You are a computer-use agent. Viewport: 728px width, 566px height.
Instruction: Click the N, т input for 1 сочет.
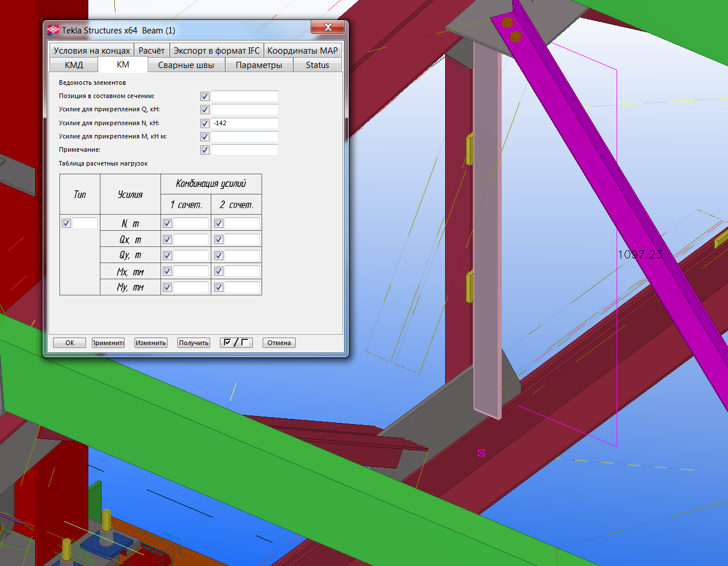[191, 223]
